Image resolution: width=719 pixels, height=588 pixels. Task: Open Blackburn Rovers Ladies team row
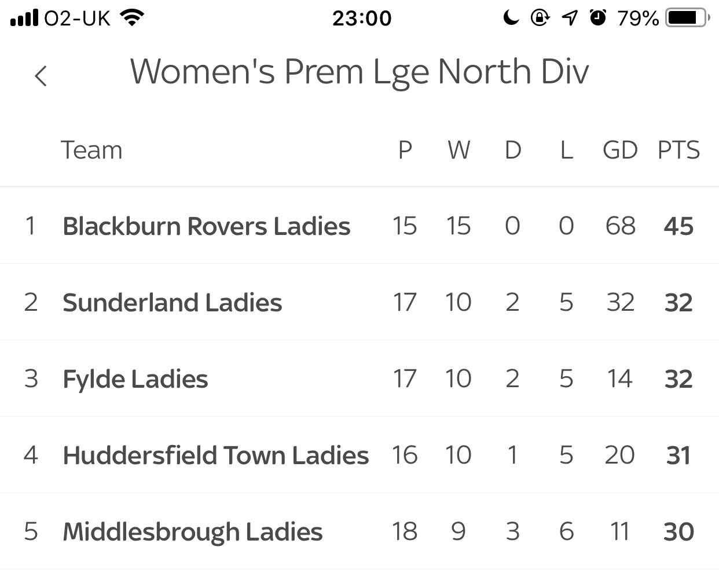206,226
